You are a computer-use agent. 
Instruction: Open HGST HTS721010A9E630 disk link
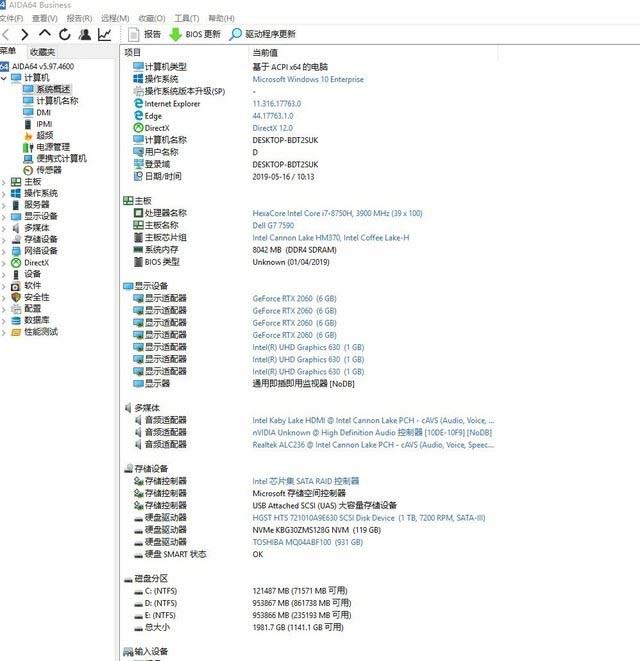(368, 518)
